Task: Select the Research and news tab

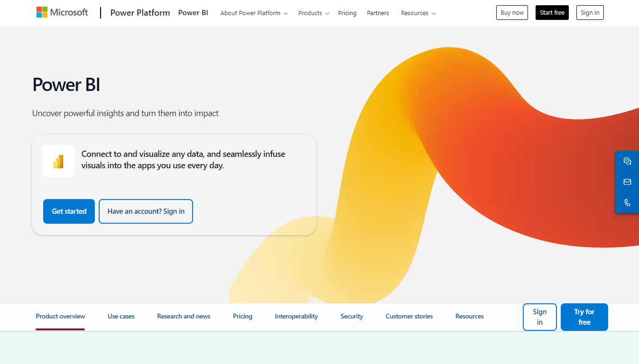Action: point(184,317)
